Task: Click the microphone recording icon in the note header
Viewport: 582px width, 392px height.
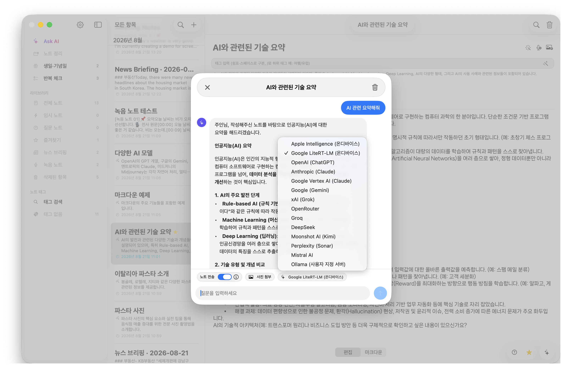Action: 539,48
